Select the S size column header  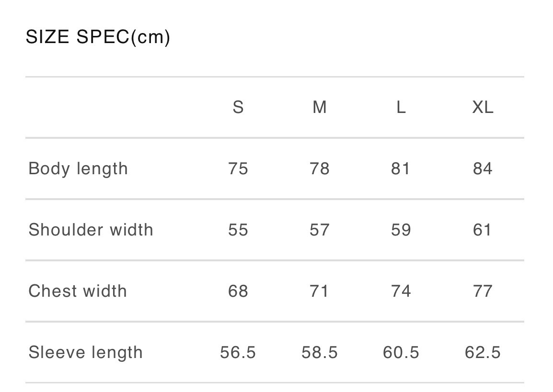(238, 107)
